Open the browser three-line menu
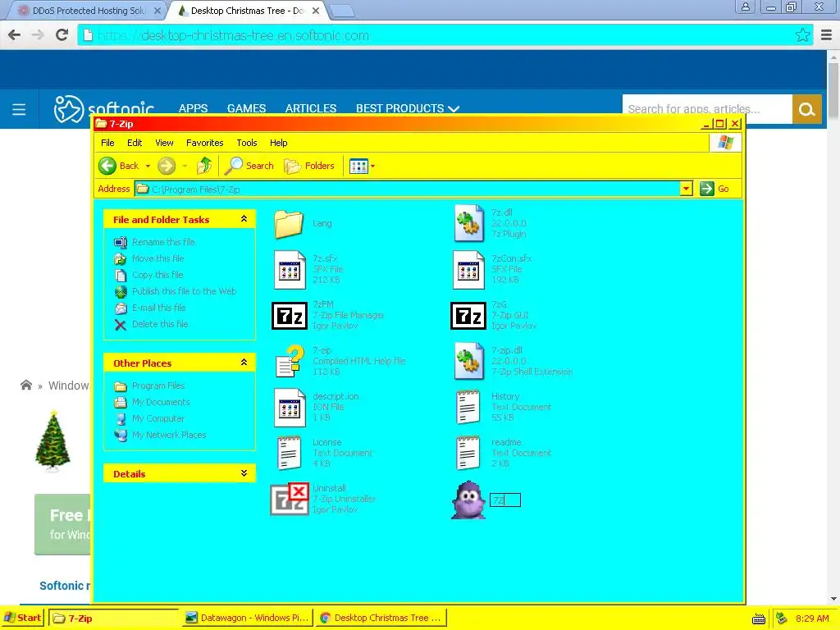Image resolution: width=840 pixels, height=630 pixels. pos(827,35)
